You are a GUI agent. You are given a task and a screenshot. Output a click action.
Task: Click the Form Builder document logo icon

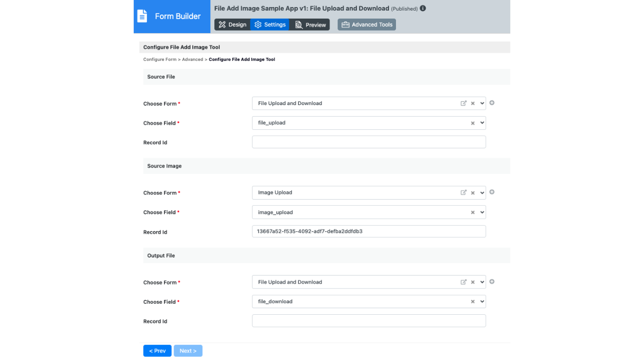[x=142, y=16]
